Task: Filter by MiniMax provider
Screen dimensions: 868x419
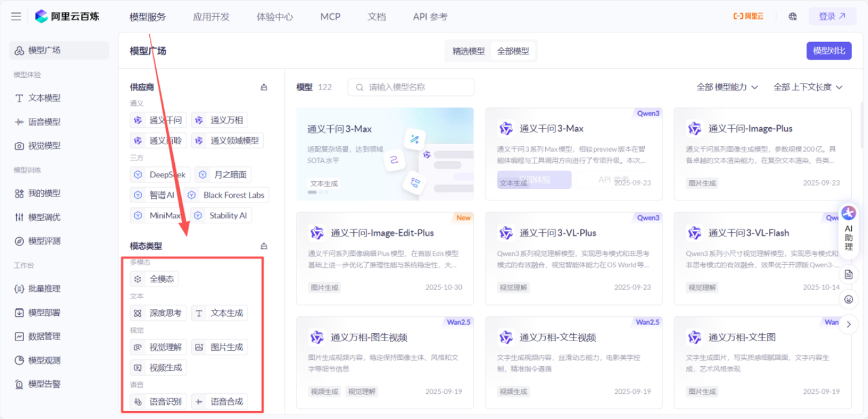Action: [157, 215]
